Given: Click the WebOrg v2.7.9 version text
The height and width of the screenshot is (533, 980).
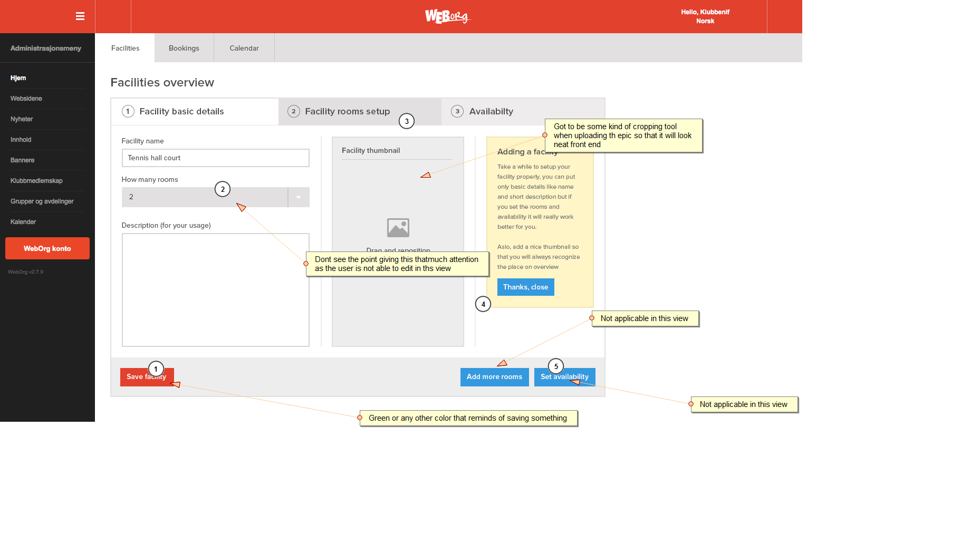Looking at the screenshot, I should pos(26,272).
